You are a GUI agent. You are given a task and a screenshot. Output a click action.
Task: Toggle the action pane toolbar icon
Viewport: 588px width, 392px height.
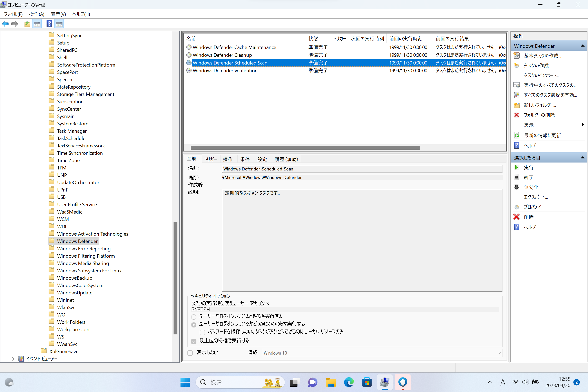(x=59, y=24)
